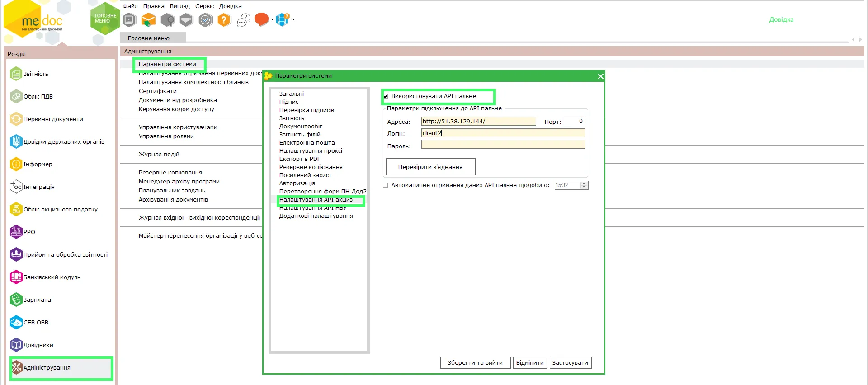
Task: Click the funnel filter toolbar icon
Action: [186, 20]
